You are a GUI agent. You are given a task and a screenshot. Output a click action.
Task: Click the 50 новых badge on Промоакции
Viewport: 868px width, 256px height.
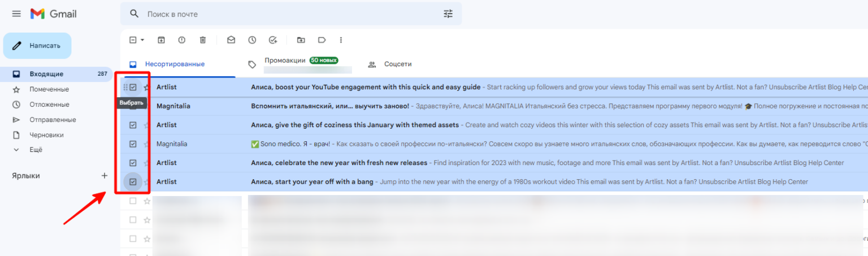point(324,60)
